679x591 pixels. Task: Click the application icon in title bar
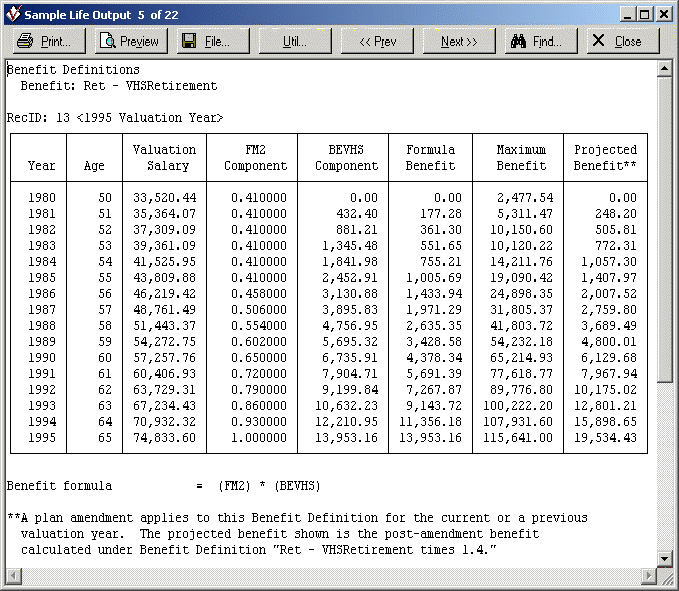[x=13, y=14]
